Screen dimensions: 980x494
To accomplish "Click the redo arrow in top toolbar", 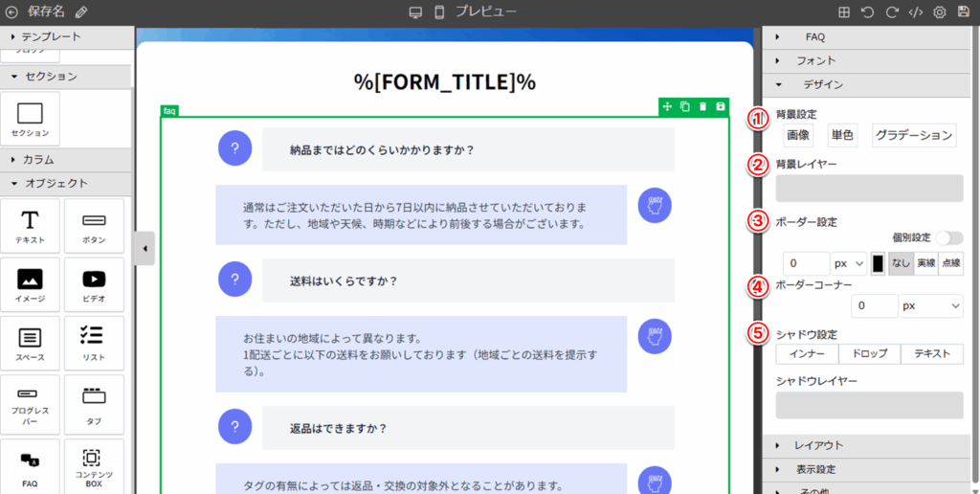I will point(892,12).
